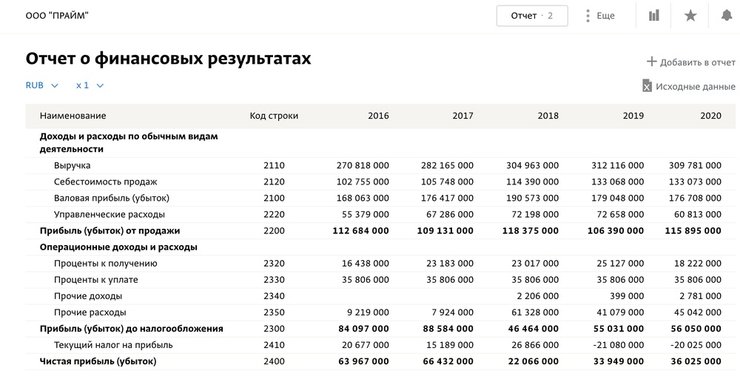Image resolution: width=740 pixels, height=383 pixels.
Task: Click the star favorites icon
Action: [690, 16]
